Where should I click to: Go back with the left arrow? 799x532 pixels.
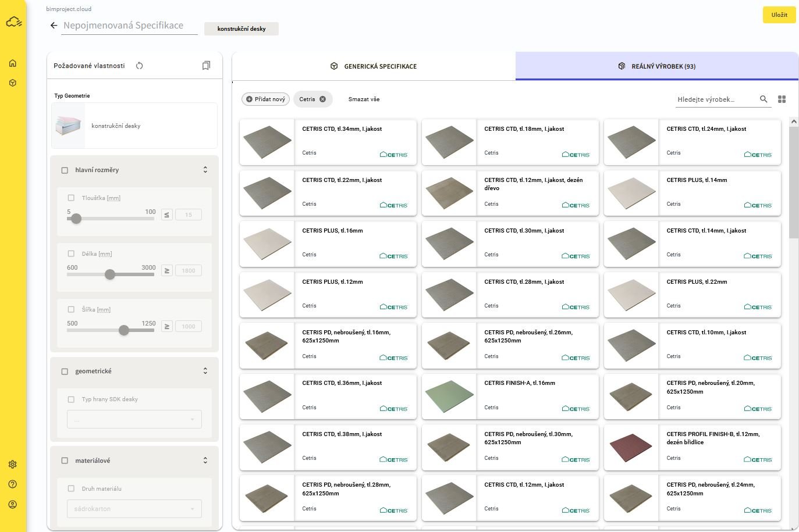[x=54, y=26]
